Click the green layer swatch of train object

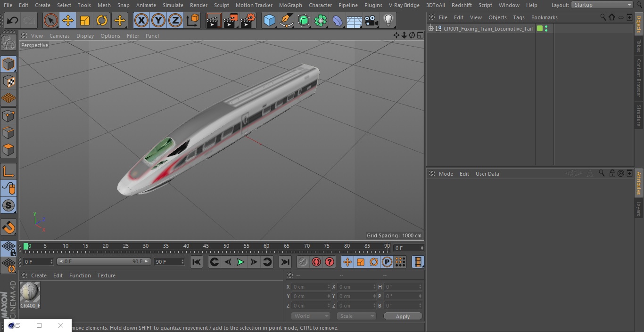(540, 29)
